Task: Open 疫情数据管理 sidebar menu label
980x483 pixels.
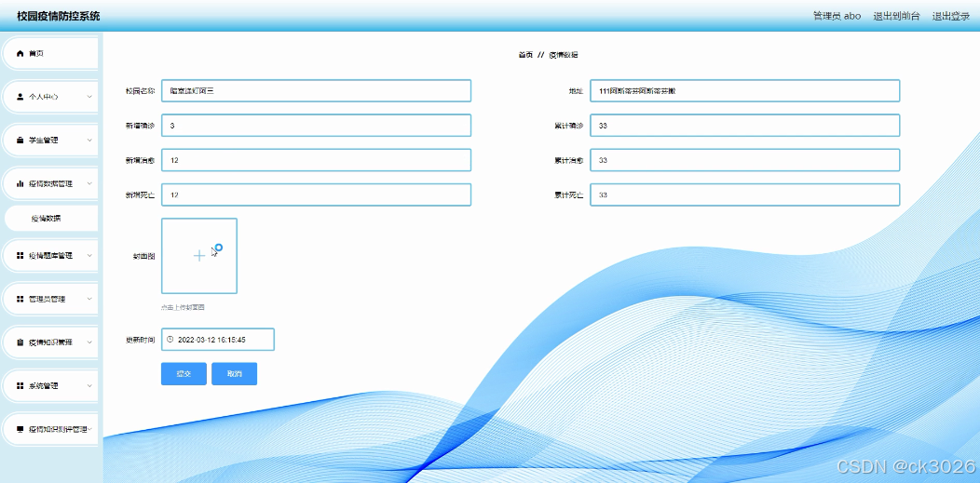Action: tap(50, 183)
